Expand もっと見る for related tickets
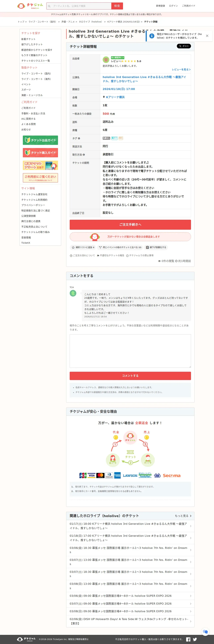Screen dimensions: 214x644 tap(183, 516)
